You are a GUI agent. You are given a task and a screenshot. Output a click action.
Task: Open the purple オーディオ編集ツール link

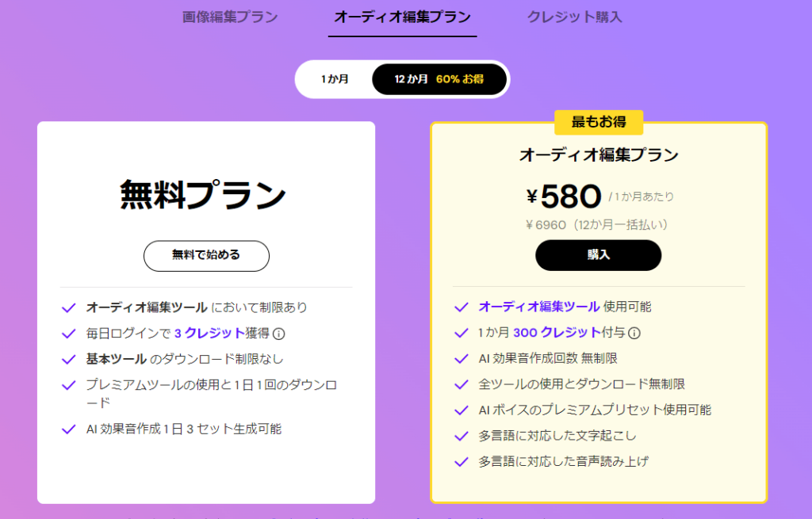pyautogui.click(x=539, y=307)
